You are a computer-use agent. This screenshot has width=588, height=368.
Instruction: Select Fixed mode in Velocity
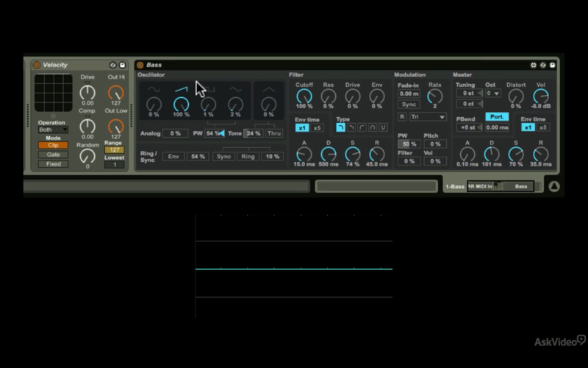point(53,164)
